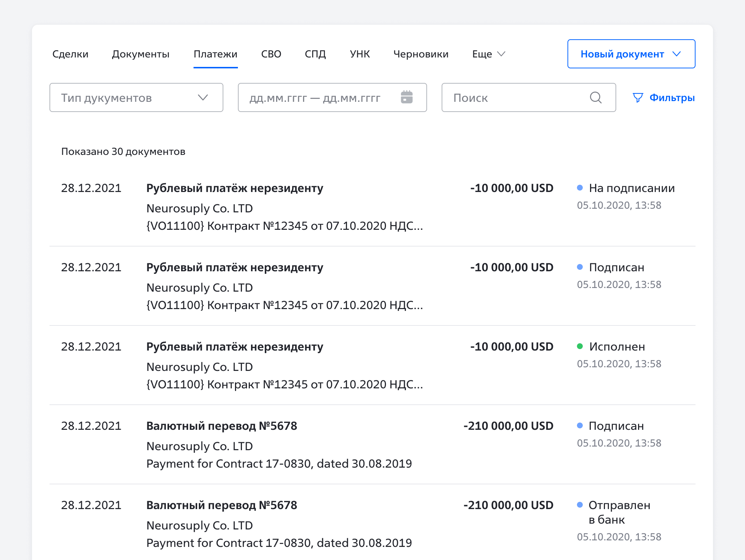This screenshot has height=560, width=745.
Task: Open first Рублевый платёж нерезиденту document
Action: [235, 188]
